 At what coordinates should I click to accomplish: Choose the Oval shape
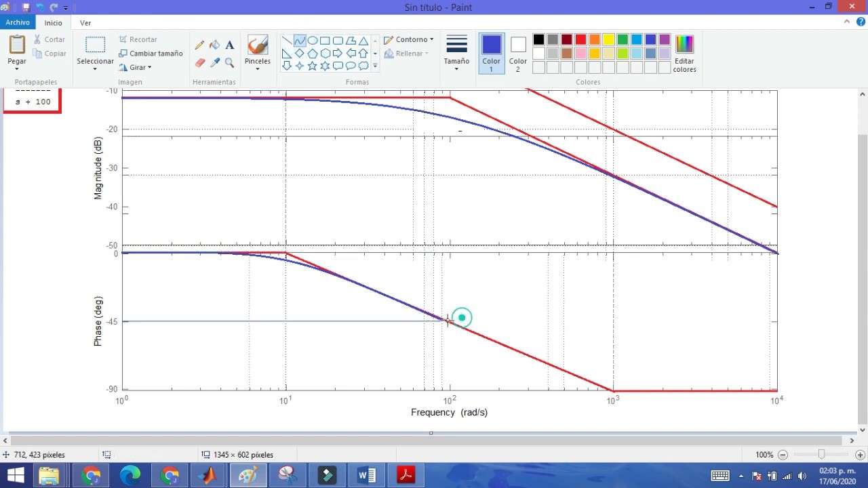coord(313,41)
